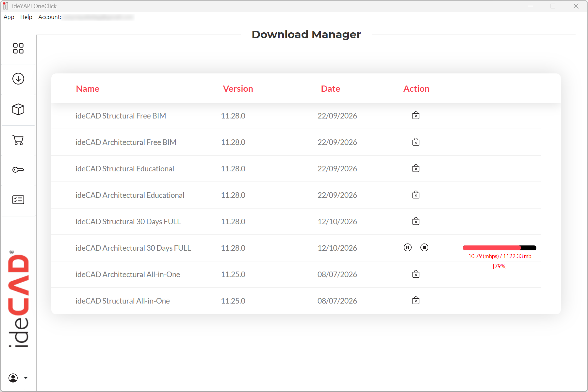Open the shopping cart sidebar icon
This screenshot has height=392, width=588.
18,140
